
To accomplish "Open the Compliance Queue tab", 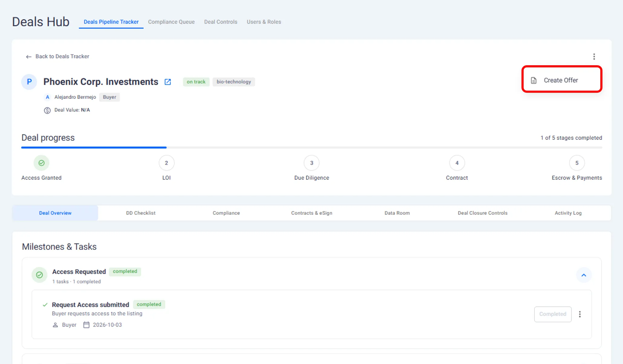I will click(x=171, y=22).
